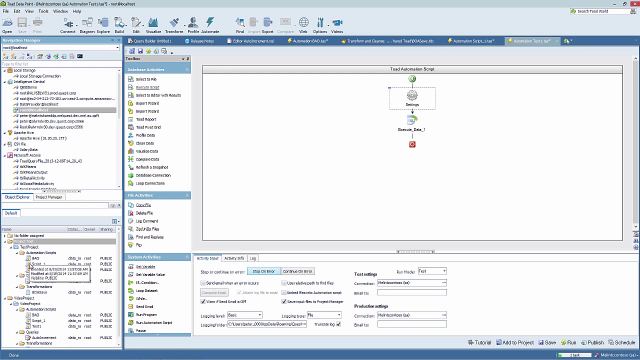Open the Window menu
This screenshot has height=360, width=640.
(x=60, y=11)
